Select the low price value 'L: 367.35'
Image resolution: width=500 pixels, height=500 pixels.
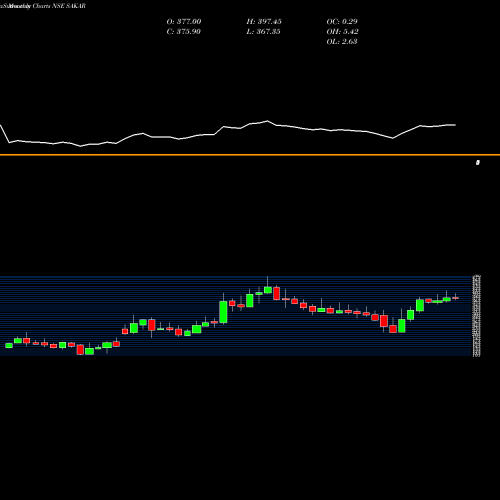click(263, 31)
